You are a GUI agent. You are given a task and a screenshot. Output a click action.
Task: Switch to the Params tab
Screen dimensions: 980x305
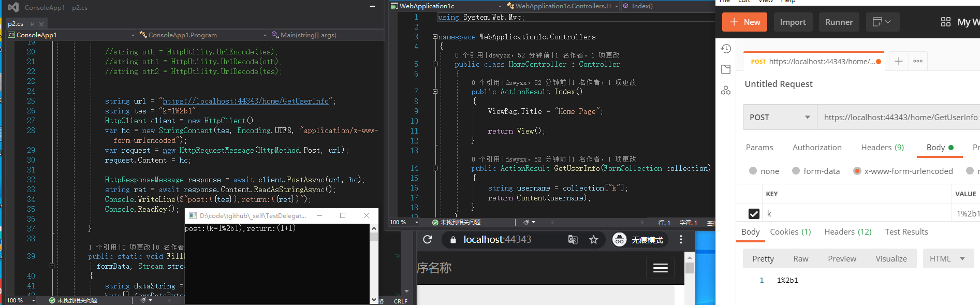(759, 148)
